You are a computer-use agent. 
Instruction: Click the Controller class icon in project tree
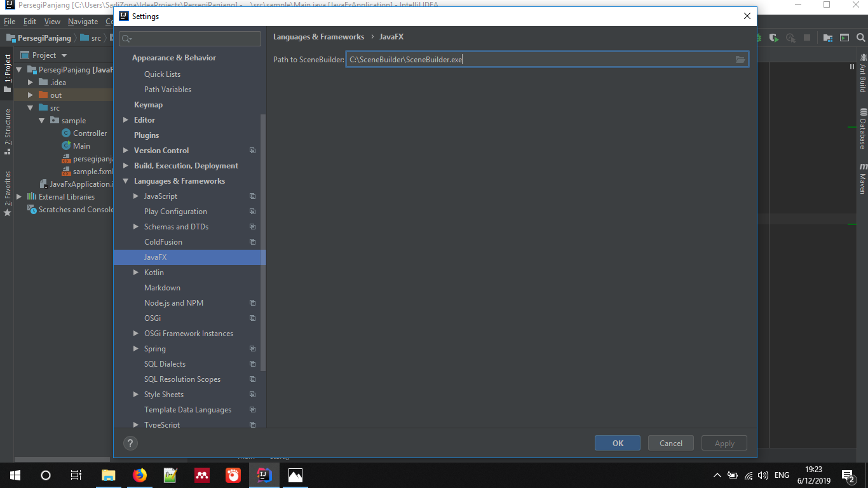(66, 133)
